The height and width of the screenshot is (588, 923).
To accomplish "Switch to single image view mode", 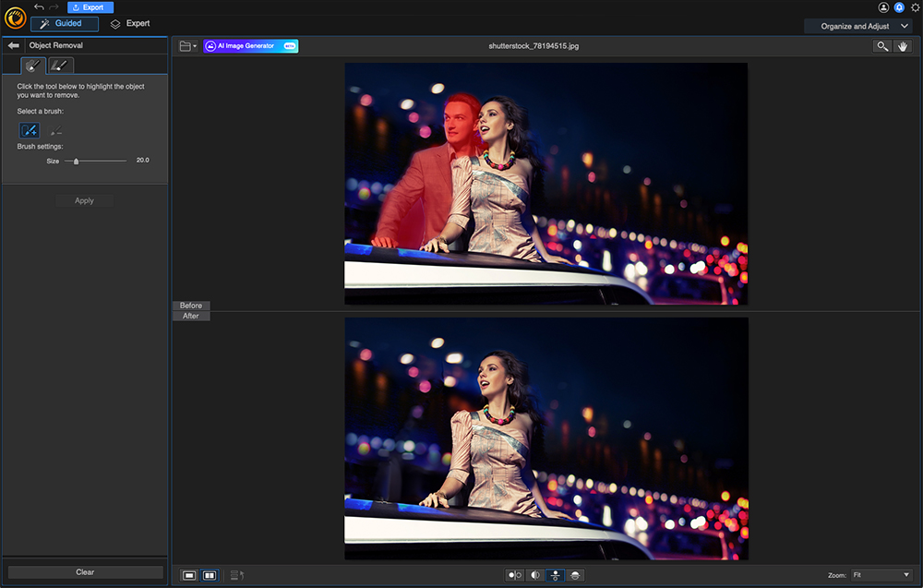I will click(x=189, y=575).
